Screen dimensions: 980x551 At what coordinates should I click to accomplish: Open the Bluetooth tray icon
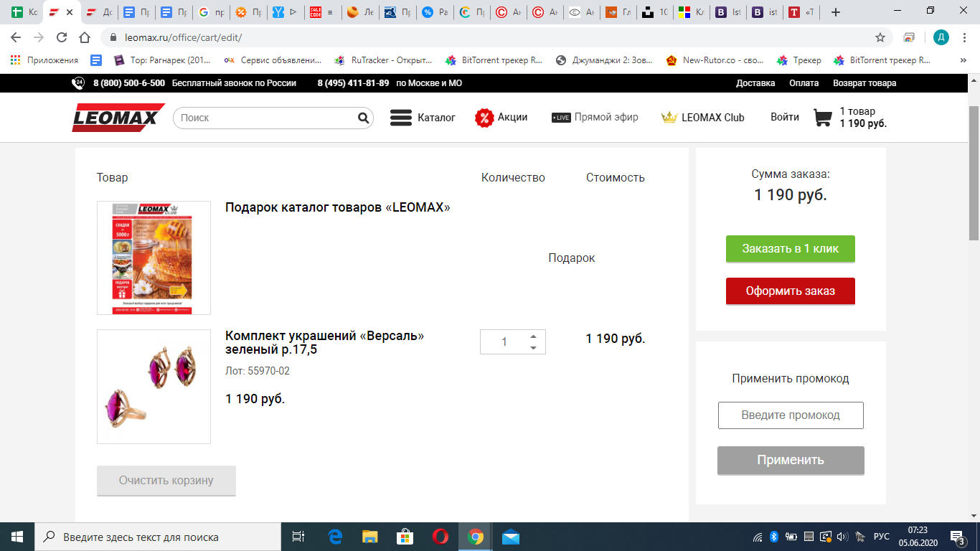[774, 537]
